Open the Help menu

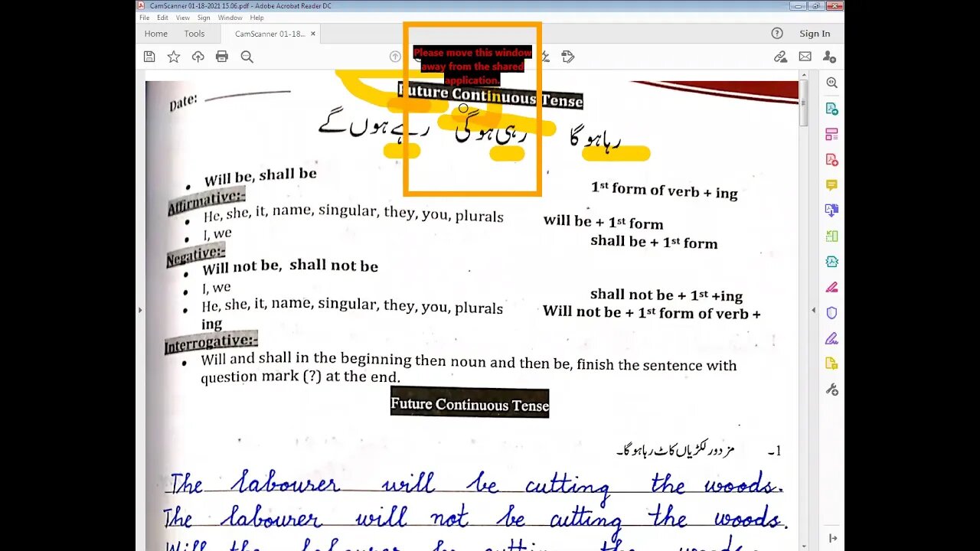point(256,18)
